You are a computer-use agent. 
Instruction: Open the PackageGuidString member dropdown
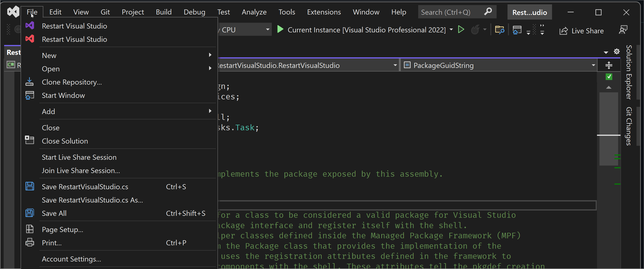coord(593,65)
